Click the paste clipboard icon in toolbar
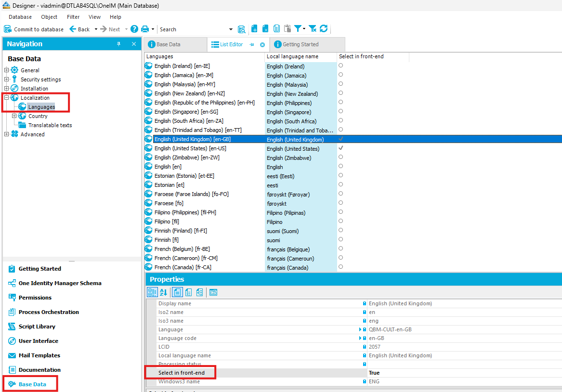Viewport: 562px width, 392px height. point(288,29)
